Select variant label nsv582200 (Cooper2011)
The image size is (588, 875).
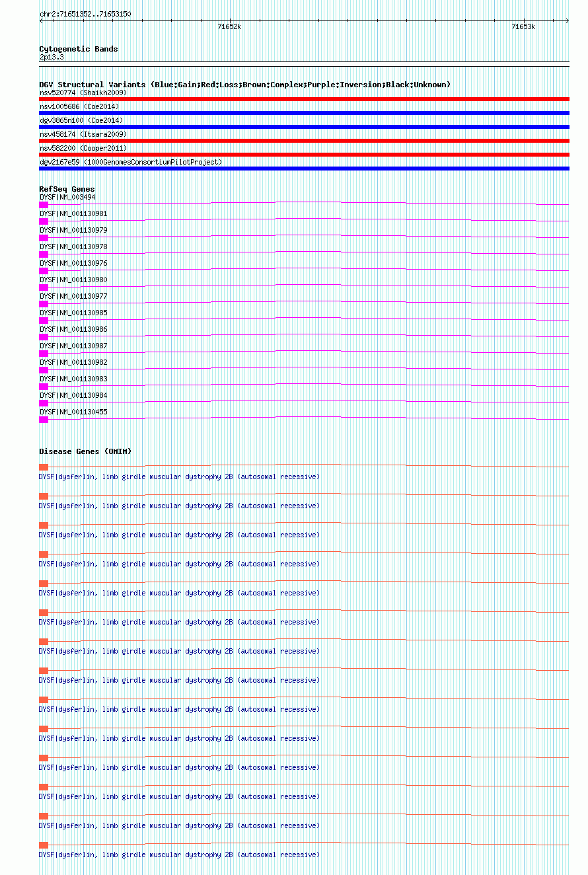(x=83, y=148)
